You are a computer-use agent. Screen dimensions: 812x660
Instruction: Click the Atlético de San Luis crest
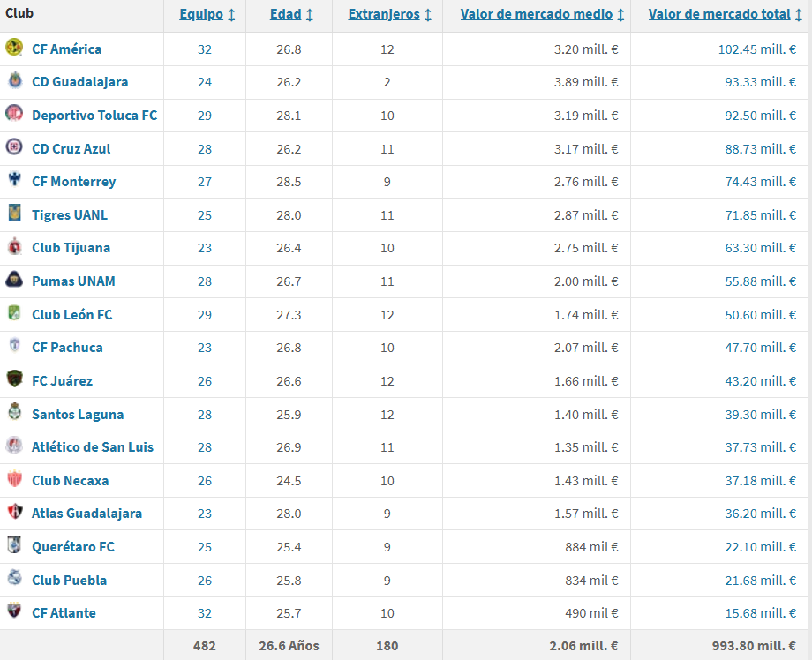click(14, 446)
